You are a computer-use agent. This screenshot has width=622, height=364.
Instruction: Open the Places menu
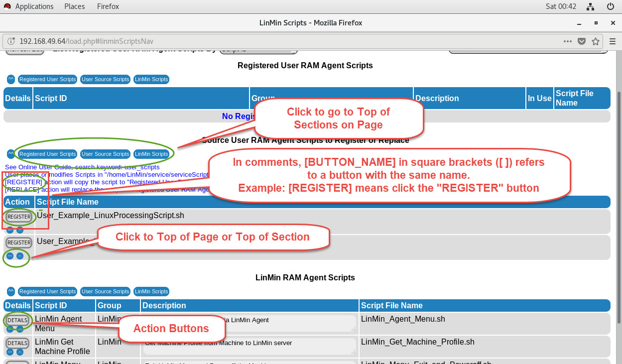click(x=74, y=6)
